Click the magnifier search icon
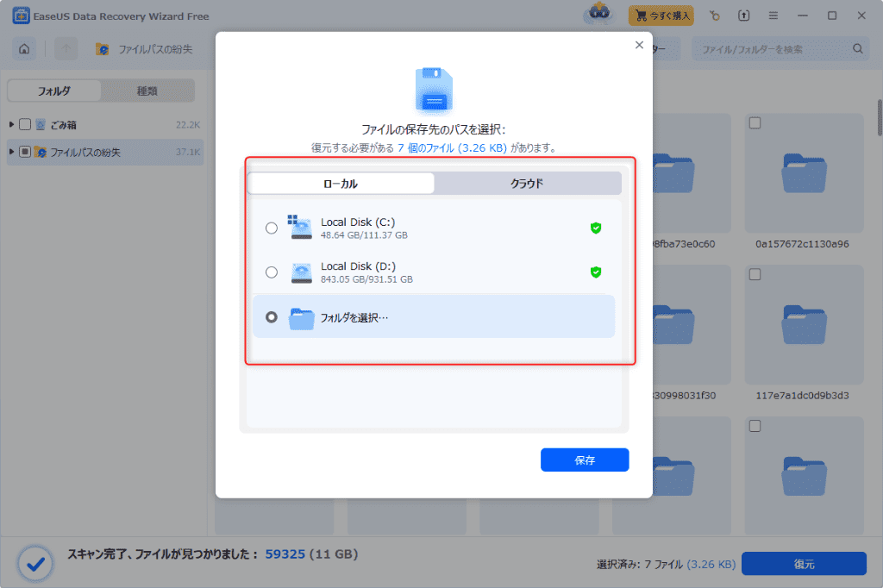883x588 pixels. (858, 49)
